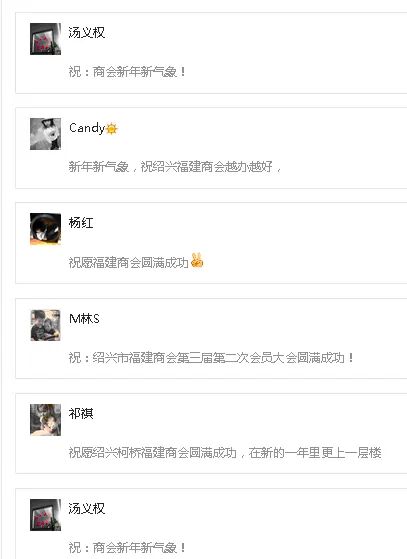Select message 祝：商会新年新气象 in first card
Screen dimensions: 407x559
click(127, 72)
